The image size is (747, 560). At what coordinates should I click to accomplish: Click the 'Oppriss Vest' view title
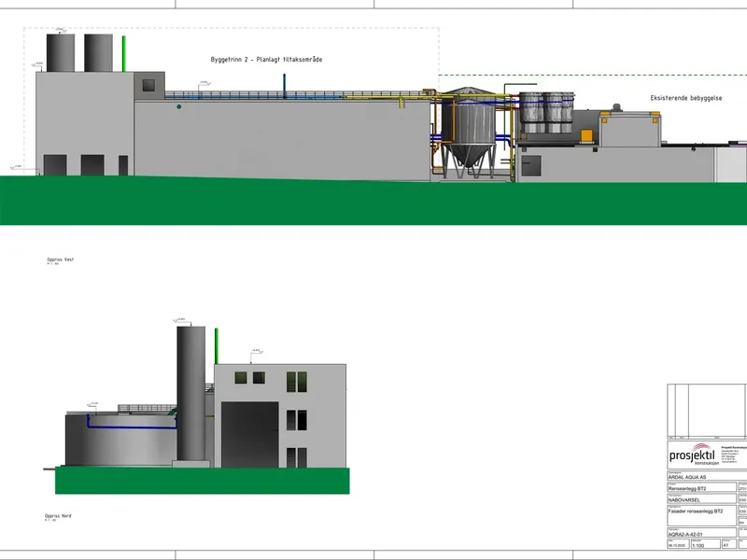60,259
